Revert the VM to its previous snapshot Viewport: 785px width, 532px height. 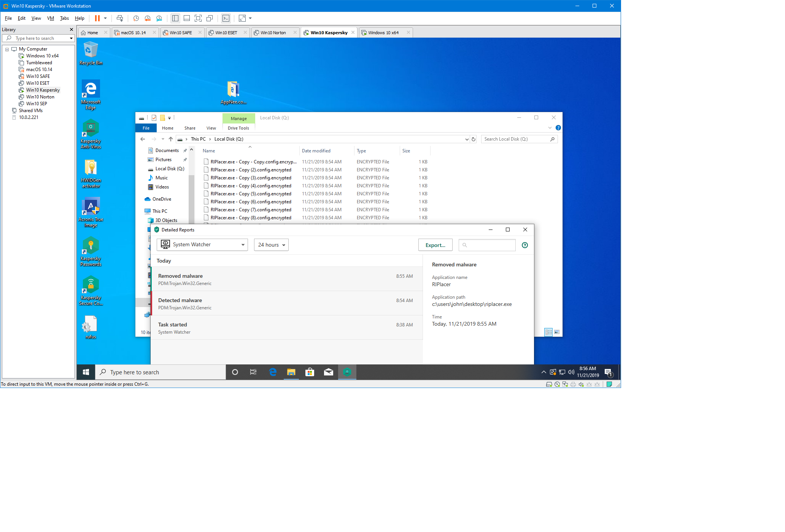[148, 18]
